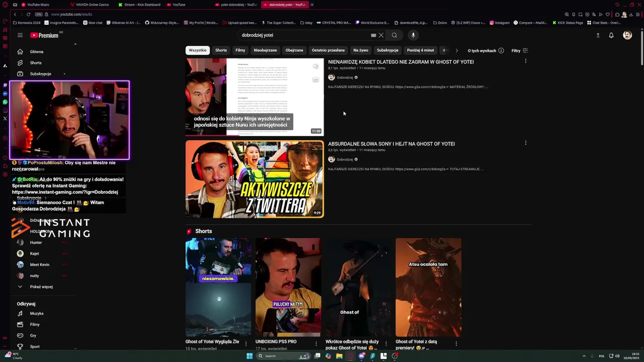The height and width of the screenshot is (362, 644).
Task: Open Dobrodziej channel under second video
Action: (x=345, y=159)
